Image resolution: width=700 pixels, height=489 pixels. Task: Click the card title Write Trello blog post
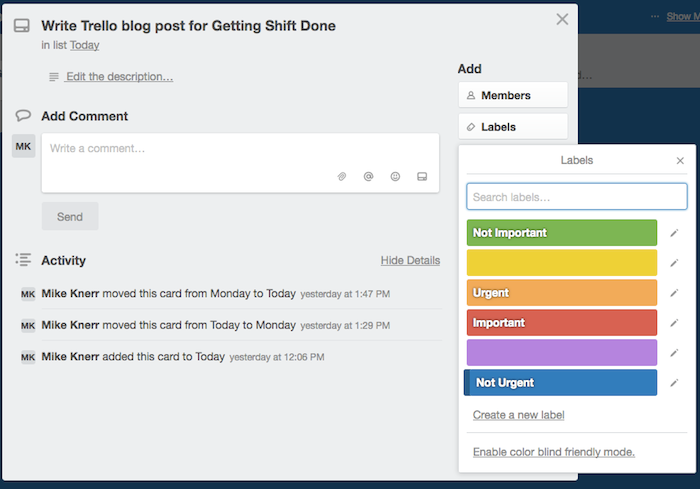point(188,26)
